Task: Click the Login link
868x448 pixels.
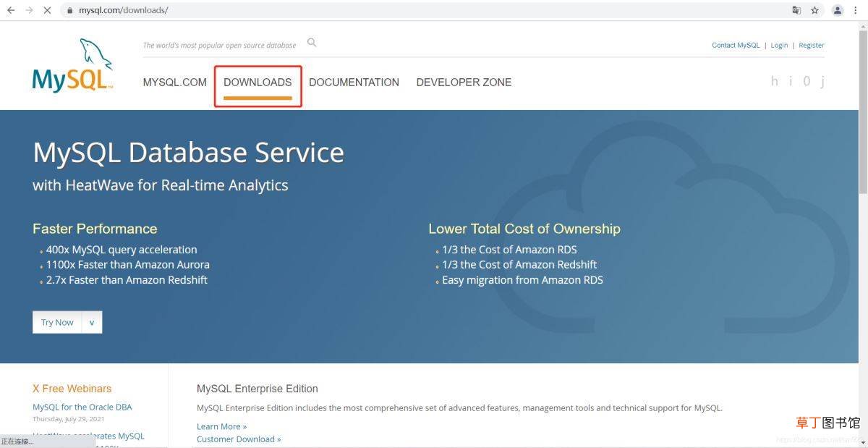Action: [779, 45]
